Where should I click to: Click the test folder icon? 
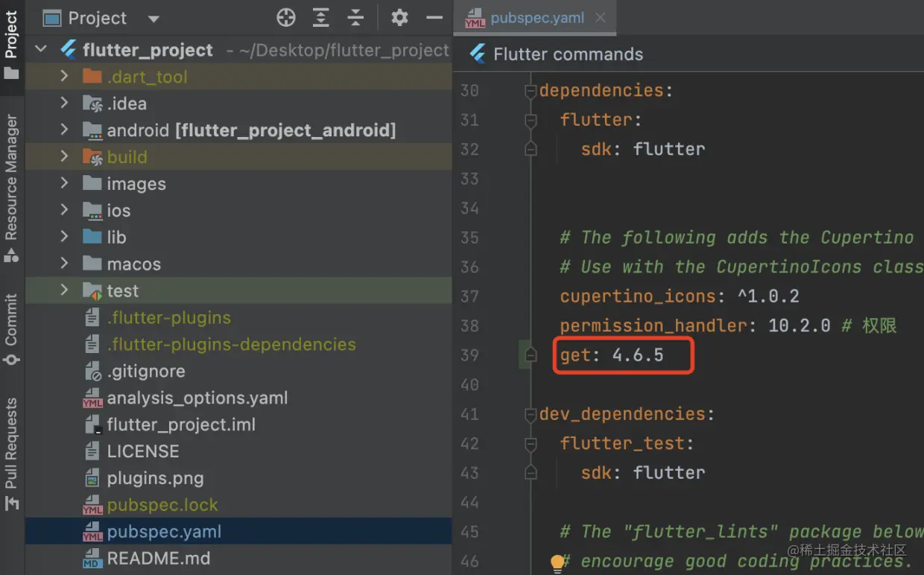(92, 291)
